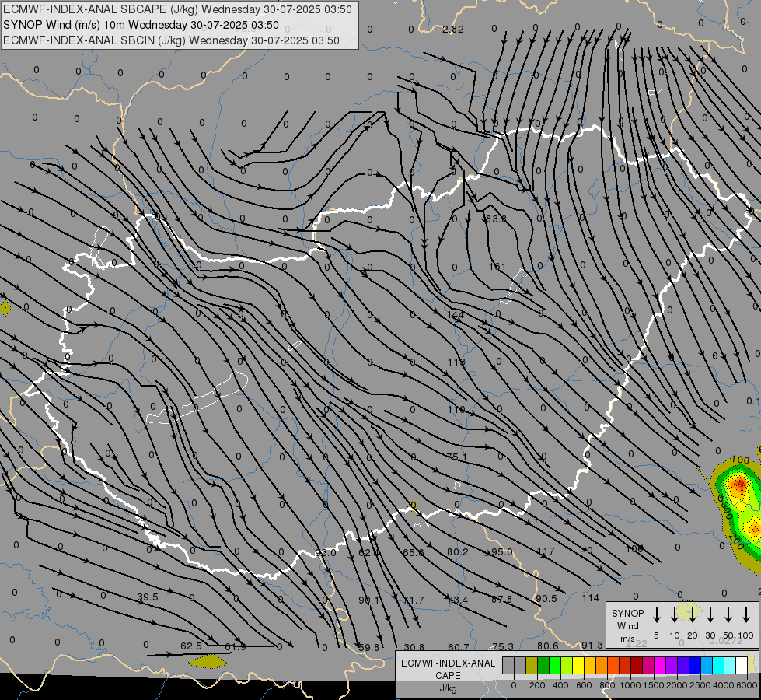This screenshot has height=700, width=761.
Task: Select the SBCAPE title line in header
Action: pyautogui.click(x=177, y=9)
